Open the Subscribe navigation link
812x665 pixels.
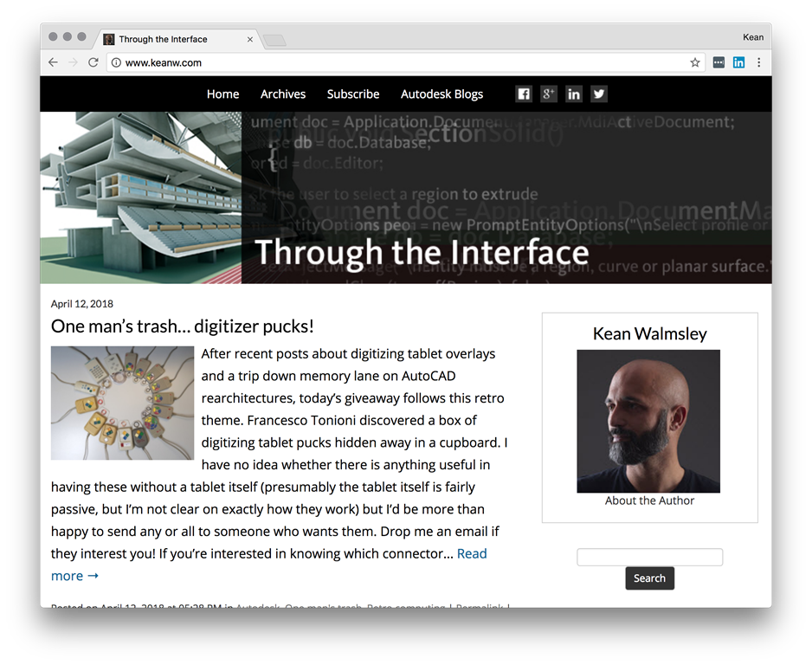point(353,94)
